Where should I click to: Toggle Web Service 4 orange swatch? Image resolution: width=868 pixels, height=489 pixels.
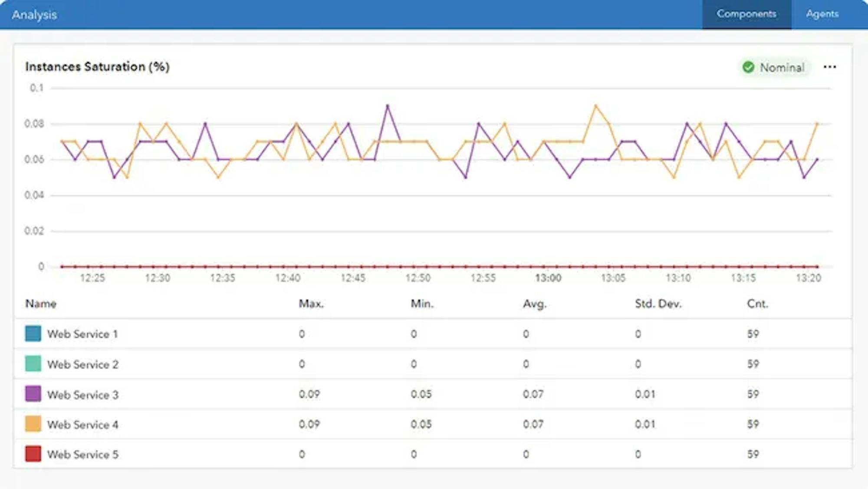(x=33, y=424)
